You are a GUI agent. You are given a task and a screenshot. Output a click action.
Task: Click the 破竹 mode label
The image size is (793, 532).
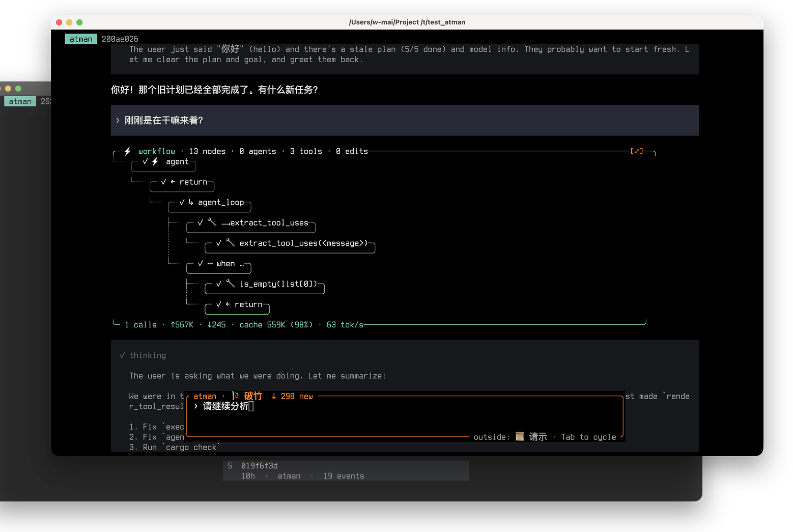click(x=253, y=396)
